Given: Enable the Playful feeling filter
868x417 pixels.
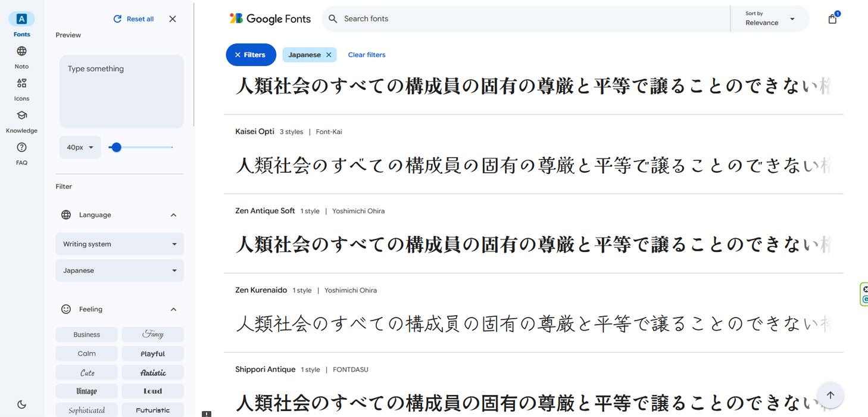Looking at the screenshot, I should 152,353.
